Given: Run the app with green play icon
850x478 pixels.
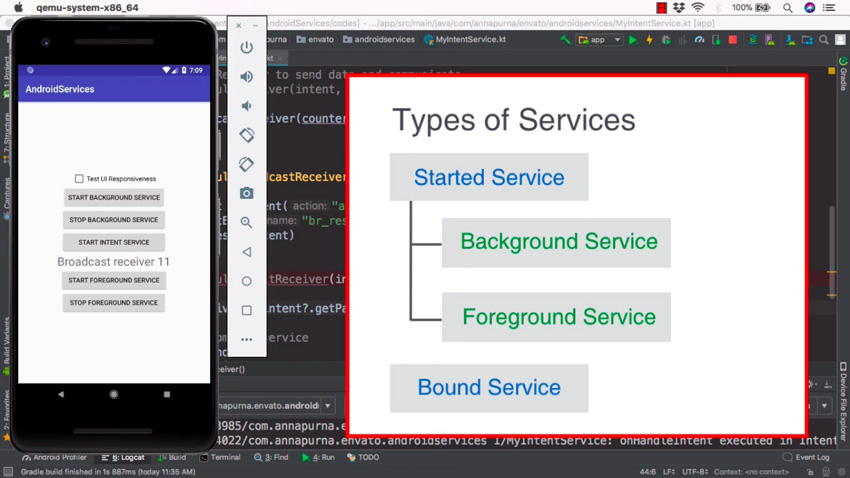Looking at the screenshot, I should (633, 40).
